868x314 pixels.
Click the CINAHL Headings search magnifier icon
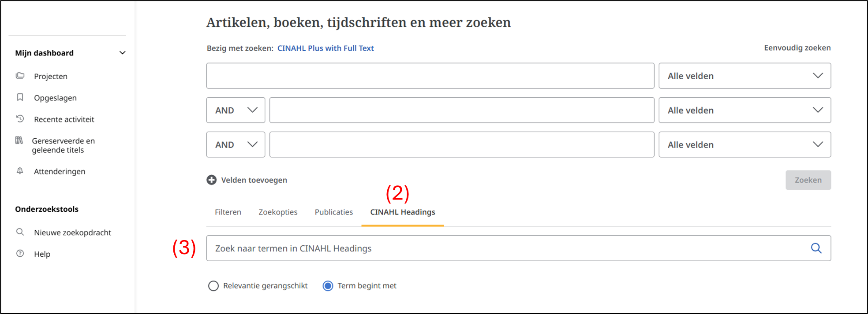816,248
